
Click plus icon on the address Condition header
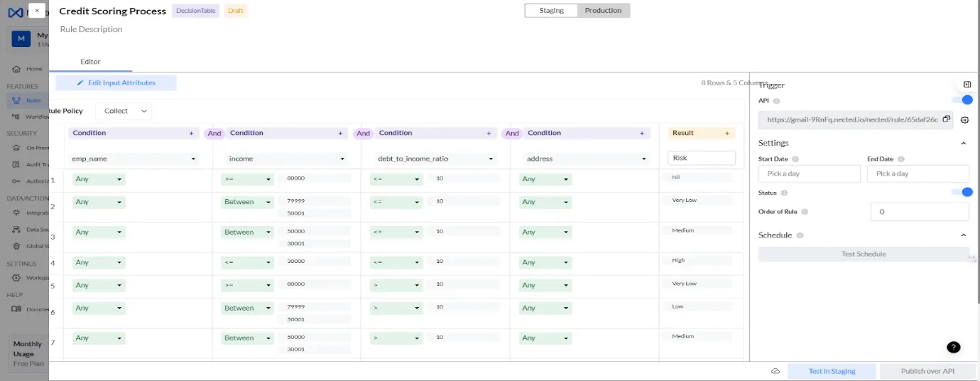tap(642, 134)
